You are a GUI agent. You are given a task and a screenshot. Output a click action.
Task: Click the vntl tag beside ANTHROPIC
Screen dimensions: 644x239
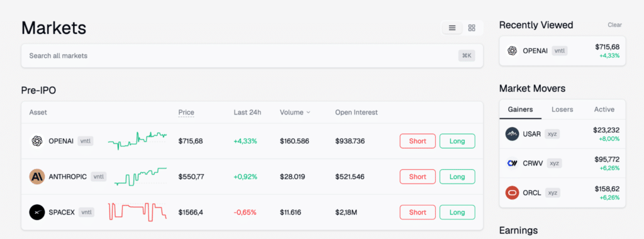99,177
